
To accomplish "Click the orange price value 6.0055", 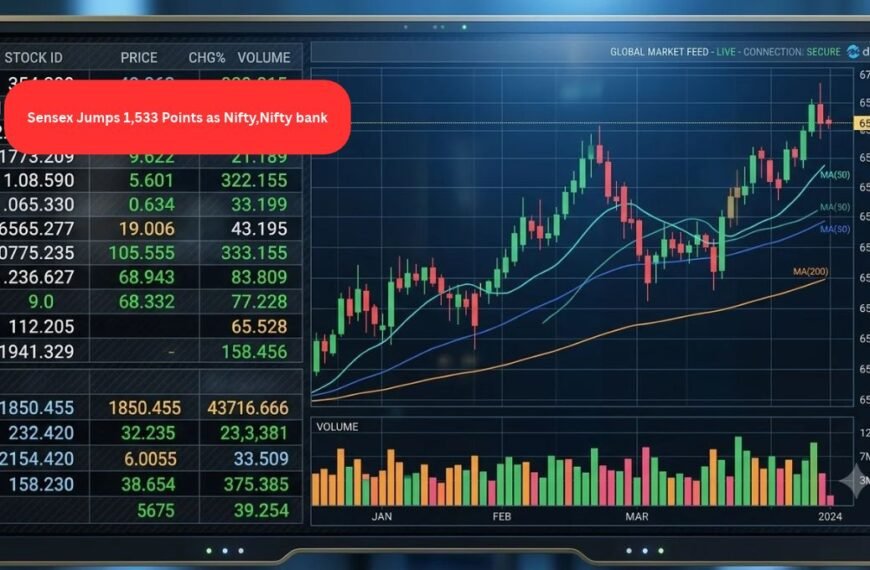I will (150, 459).
